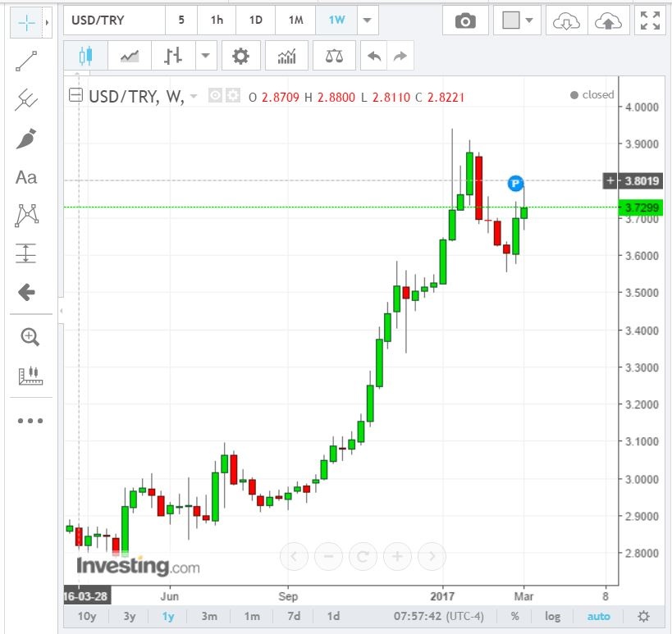
Task: Select the trend line drawing tool
Action: [x=27, y=62]
